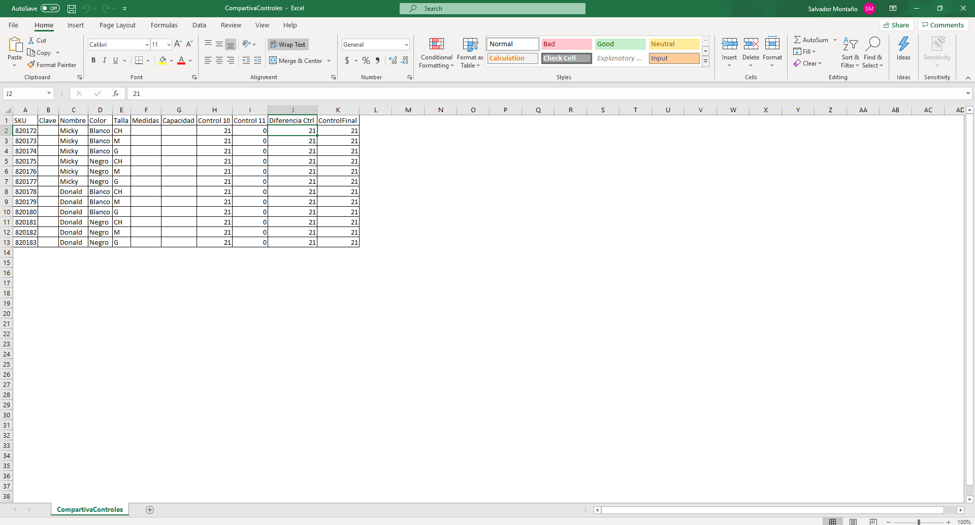Increase font size with larger A
This screenshot has width=975, height=525.
pyautogui.click(x=178, y=44)
